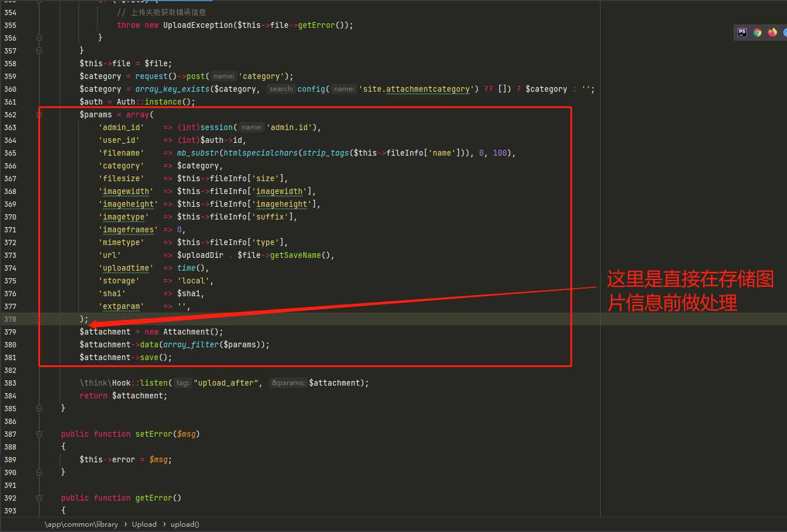787x532 pixels.
Task: Collapse the $params array fold on line 362
Action: [x=39, y=114]
